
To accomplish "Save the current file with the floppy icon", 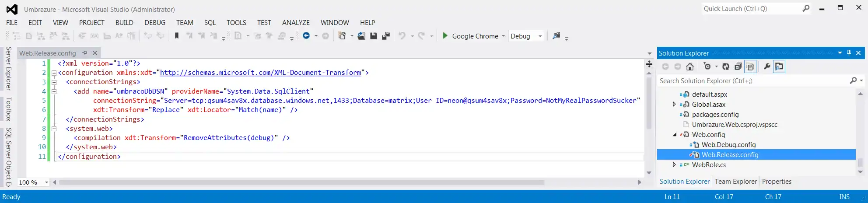I will click(x=374, y=36).
